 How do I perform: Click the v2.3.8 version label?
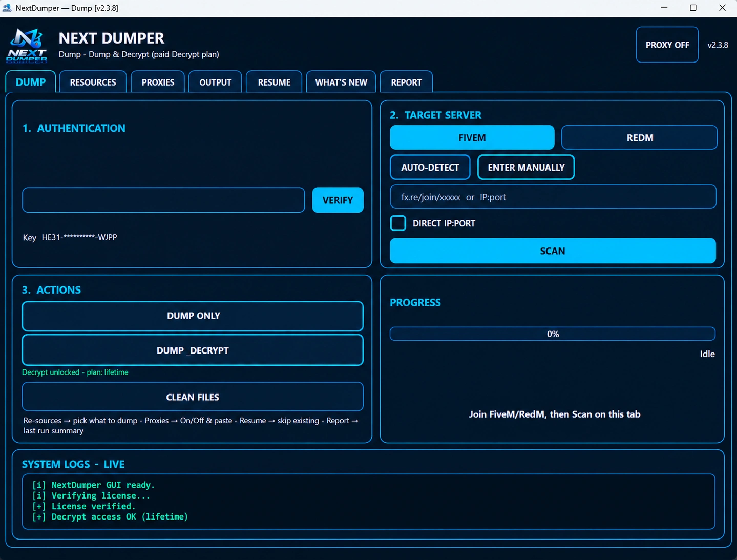[718, 45]
